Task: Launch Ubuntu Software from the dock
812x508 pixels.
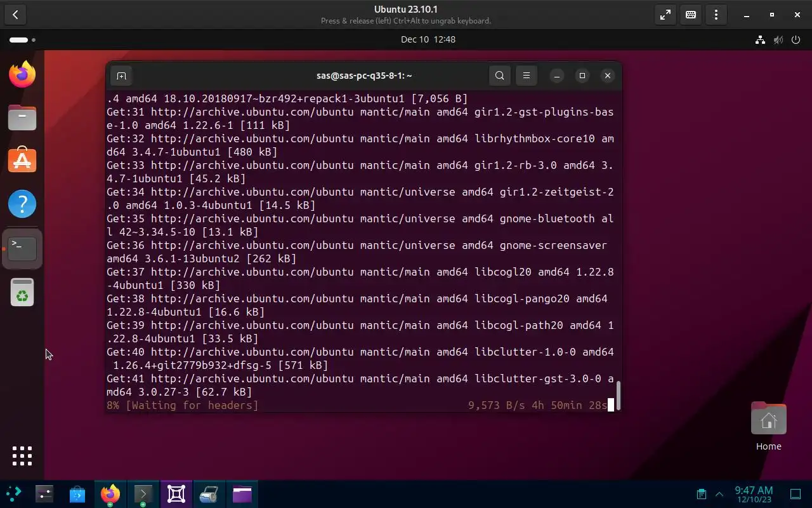Action: click(22, 161)
